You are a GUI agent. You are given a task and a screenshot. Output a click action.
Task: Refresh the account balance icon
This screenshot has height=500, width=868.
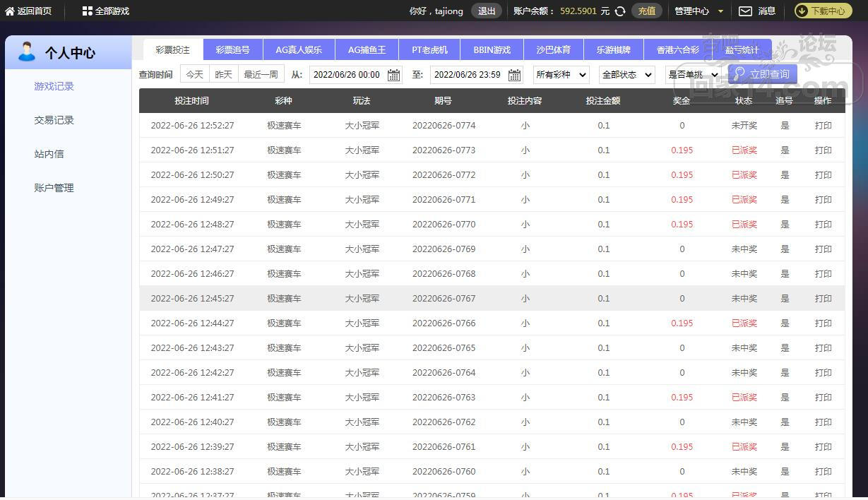click(x=620, y=11)
